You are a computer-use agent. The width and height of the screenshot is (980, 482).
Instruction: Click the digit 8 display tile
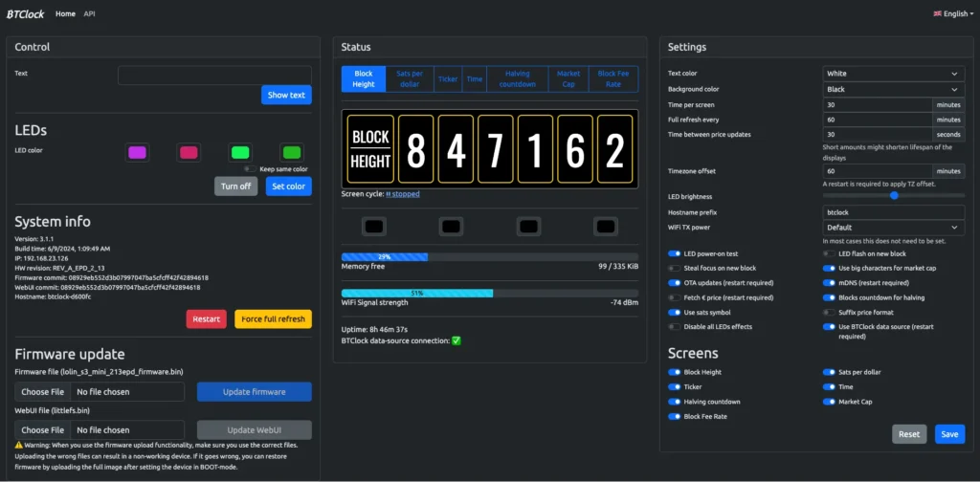click(415, 149)
